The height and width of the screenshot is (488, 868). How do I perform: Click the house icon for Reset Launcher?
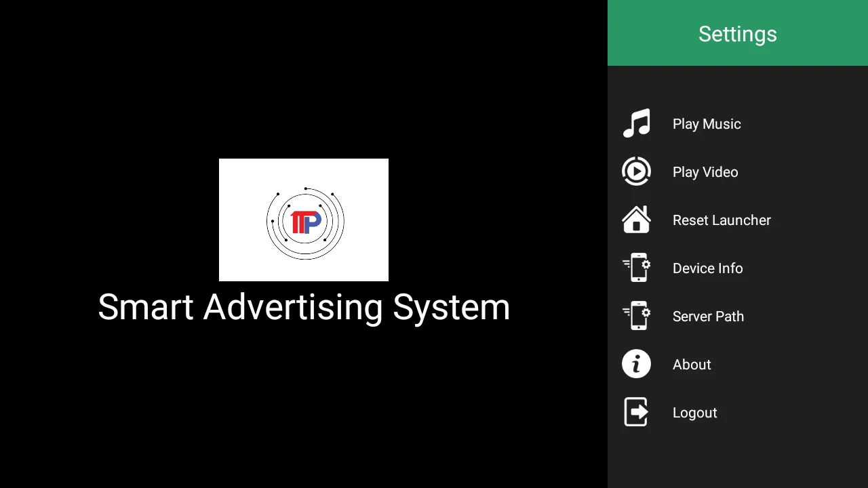pyautogui.click(x=636, y=220)
